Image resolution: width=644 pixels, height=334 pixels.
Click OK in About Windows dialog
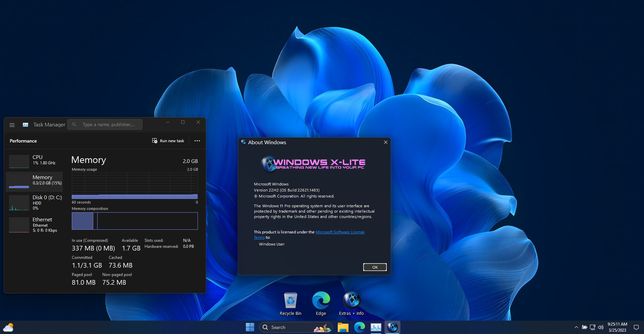click(x=375, y=267)
